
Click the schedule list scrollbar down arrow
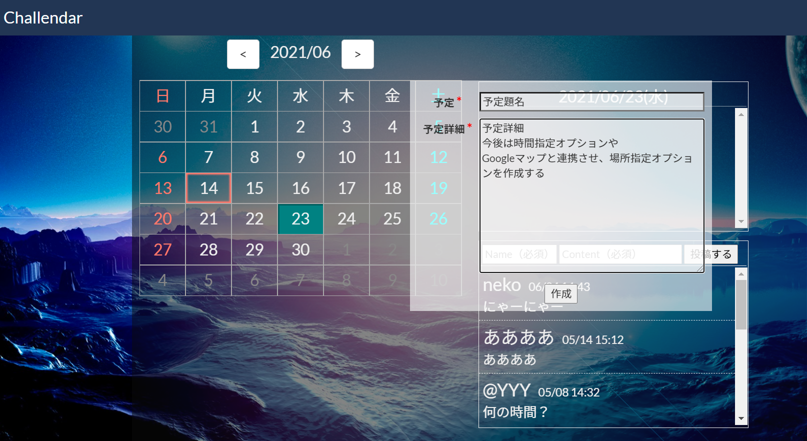point(741,221)
